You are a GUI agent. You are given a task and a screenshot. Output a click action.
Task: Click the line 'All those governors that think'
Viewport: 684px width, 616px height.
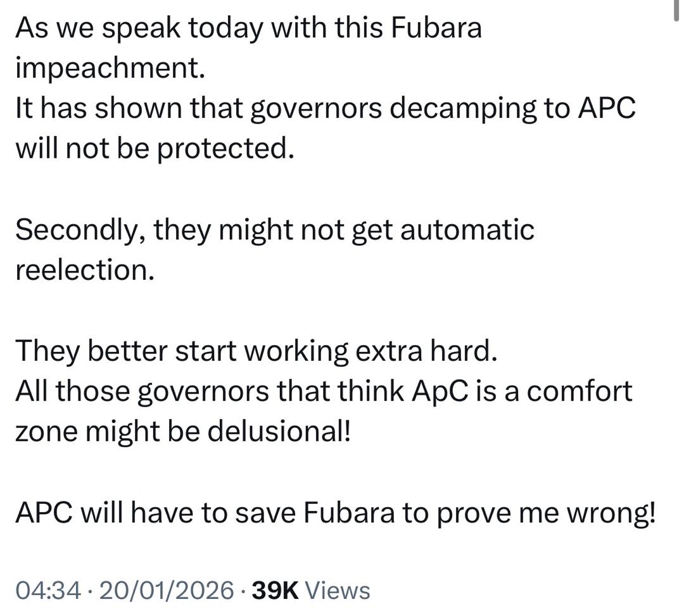[x=323, y=391]
